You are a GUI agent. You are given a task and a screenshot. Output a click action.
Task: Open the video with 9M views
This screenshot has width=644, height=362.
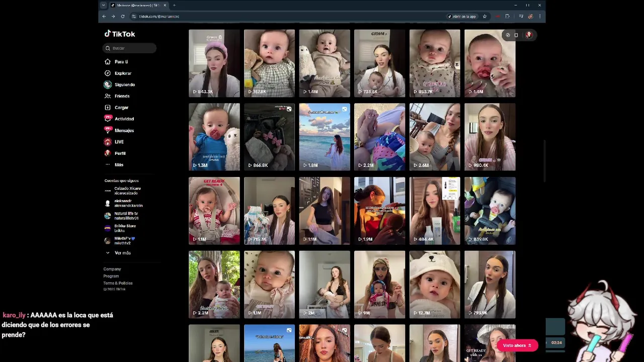(x=380, y=285)
